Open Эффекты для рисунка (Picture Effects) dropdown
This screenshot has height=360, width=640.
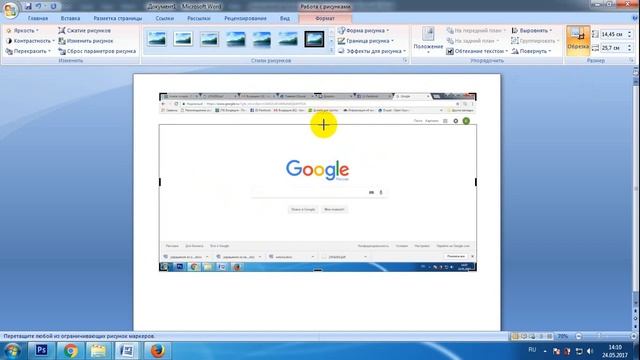pos(372,51)
